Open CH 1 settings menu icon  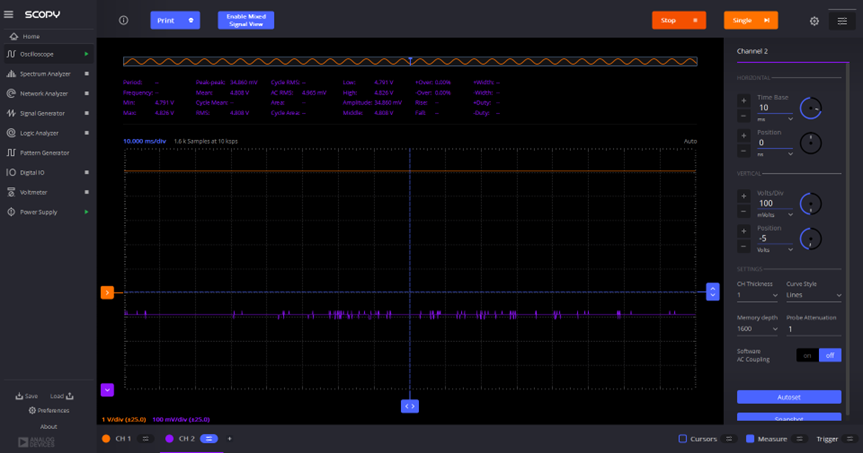coord(146,439)
